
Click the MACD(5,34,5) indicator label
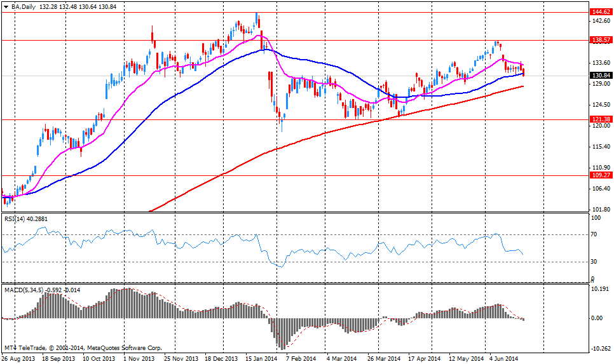[x=24, y=290]
